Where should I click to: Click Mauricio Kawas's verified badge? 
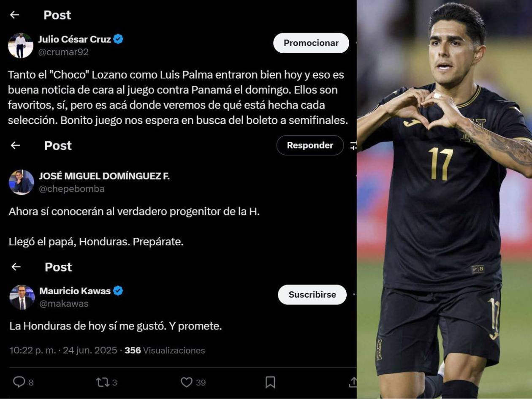pyautogui.click(x=118, y=290)
